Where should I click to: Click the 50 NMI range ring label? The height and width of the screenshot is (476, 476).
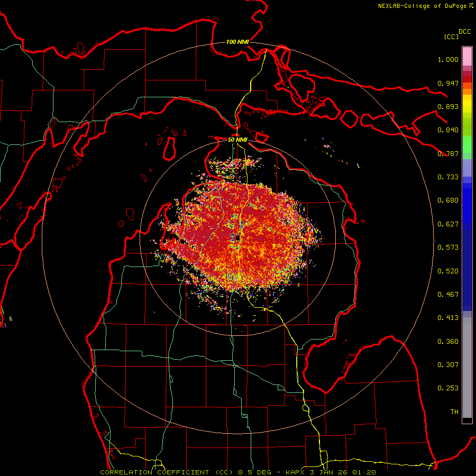237,140
